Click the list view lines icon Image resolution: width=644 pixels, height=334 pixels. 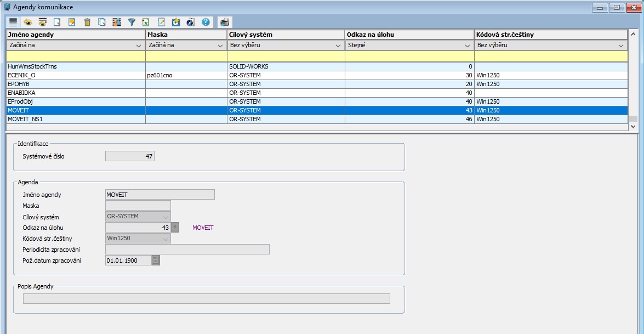13,22
